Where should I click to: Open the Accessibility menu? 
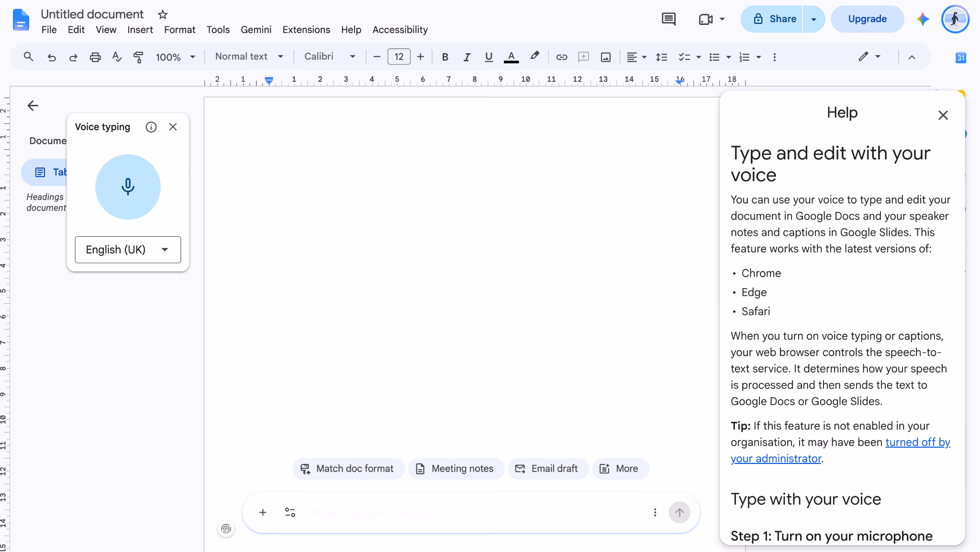400,30
